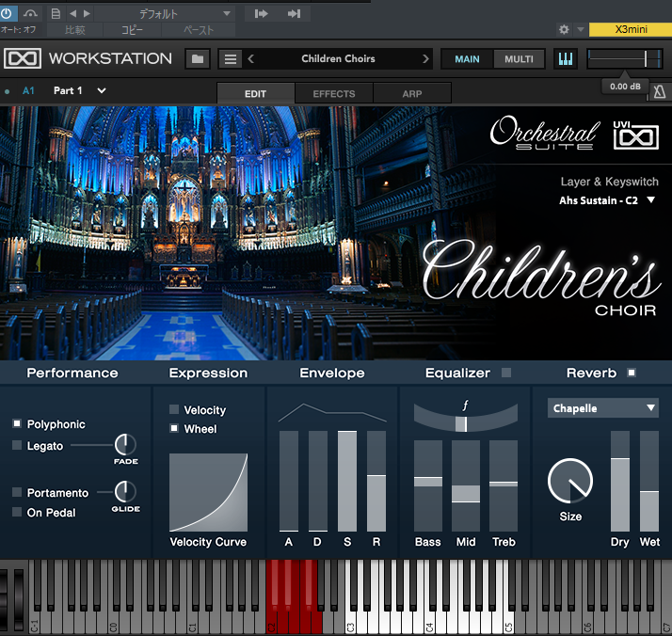Enable the Equalizer power toggle
The height and width of the screenshot is (636, 672).
pyautogui.click(x=506, y=373)
